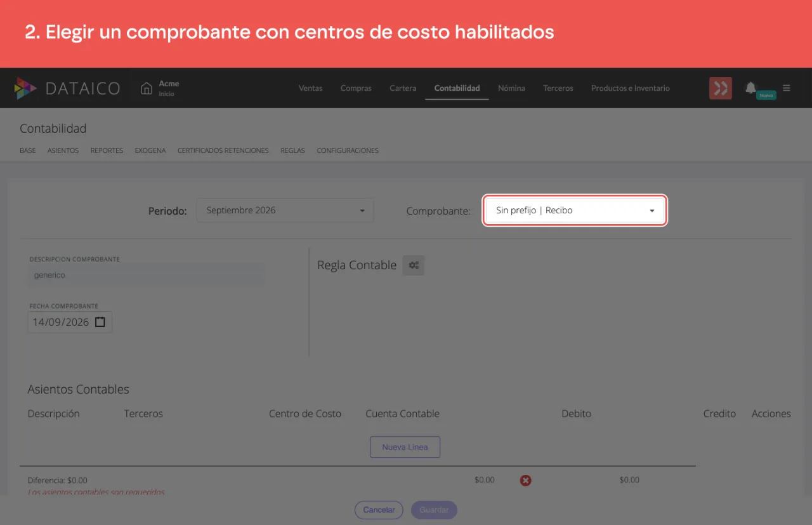Click 'Credito' column header

click(719, 414)
